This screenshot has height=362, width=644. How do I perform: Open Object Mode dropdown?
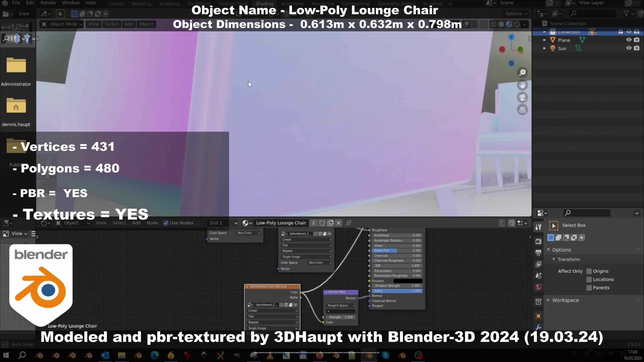[62, 24]
